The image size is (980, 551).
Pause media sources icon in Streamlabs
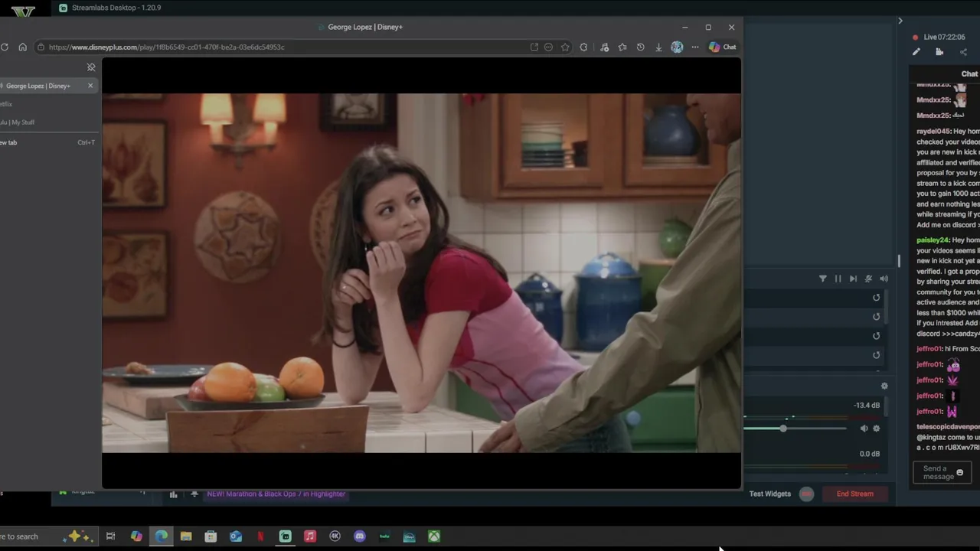pyautogui.click(x=838, y=279)
